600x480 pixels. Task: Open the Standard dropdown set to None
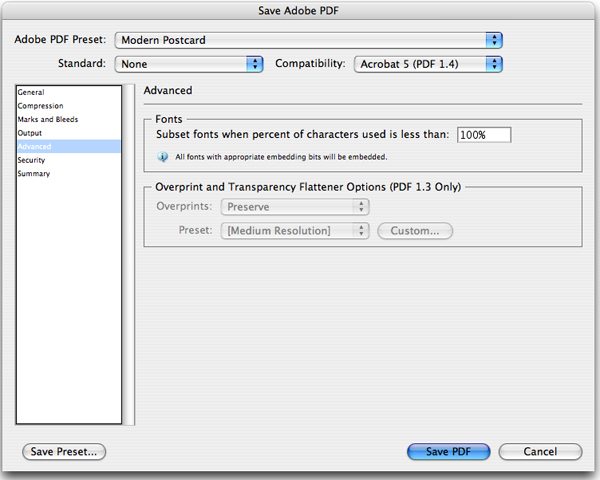click(x=189, y=64)
